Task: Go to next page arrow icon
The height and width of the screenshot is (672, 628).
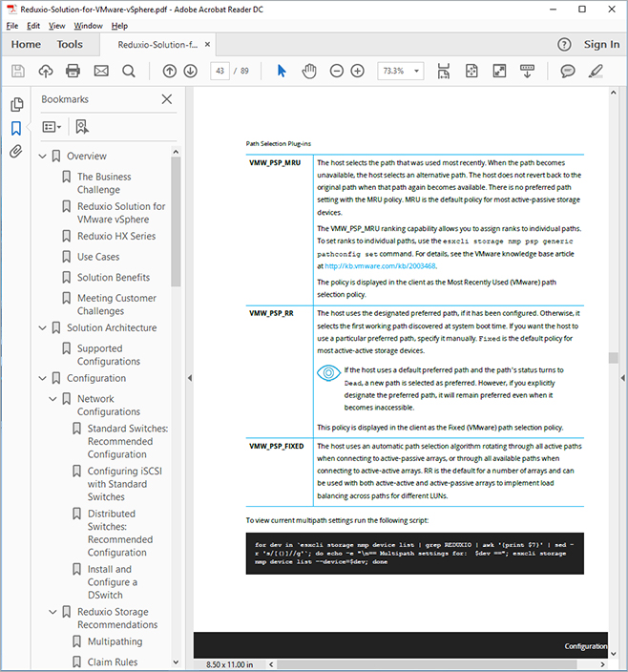Action: point(191,71)
